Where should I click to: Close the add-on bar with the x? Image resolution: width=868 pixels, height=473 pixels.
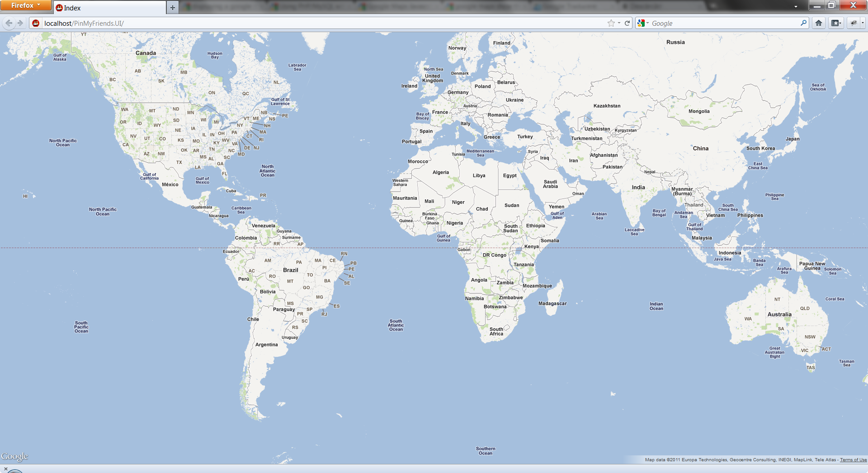click(x=5, y=468)
